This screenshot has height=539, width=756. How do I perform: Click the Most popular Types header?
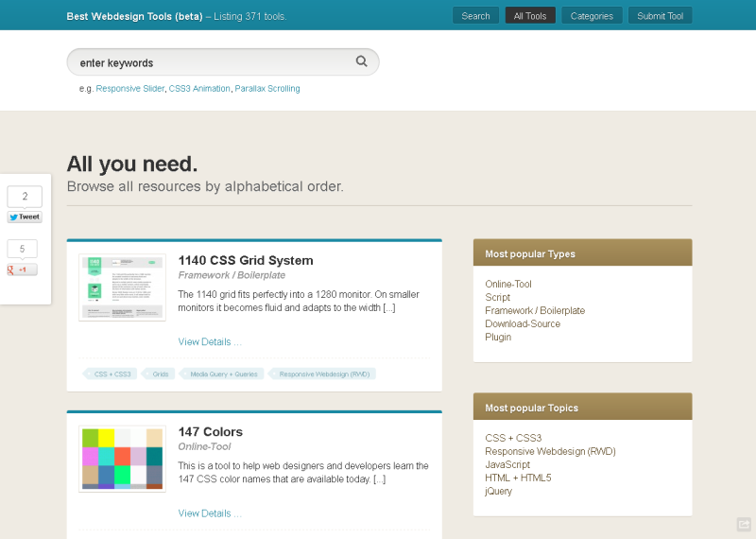(x=582, y=252)
